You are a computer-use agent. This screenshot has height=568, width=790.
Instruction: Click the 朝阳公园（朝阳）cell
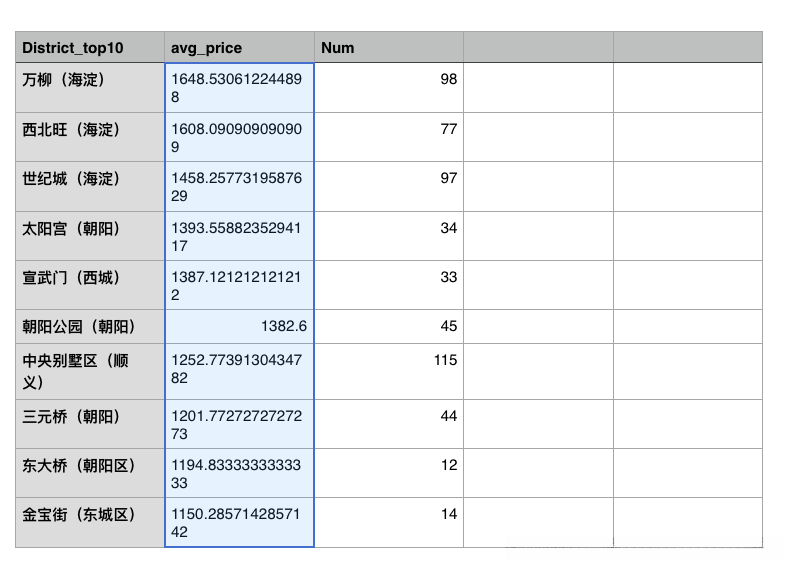click(90, 326)
